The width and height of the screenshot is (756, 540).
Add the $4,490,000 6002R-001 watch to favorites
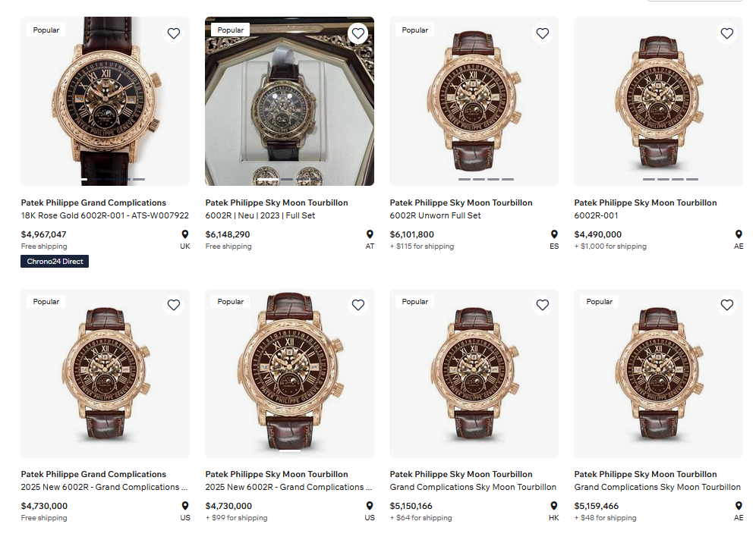pos(727,33)
